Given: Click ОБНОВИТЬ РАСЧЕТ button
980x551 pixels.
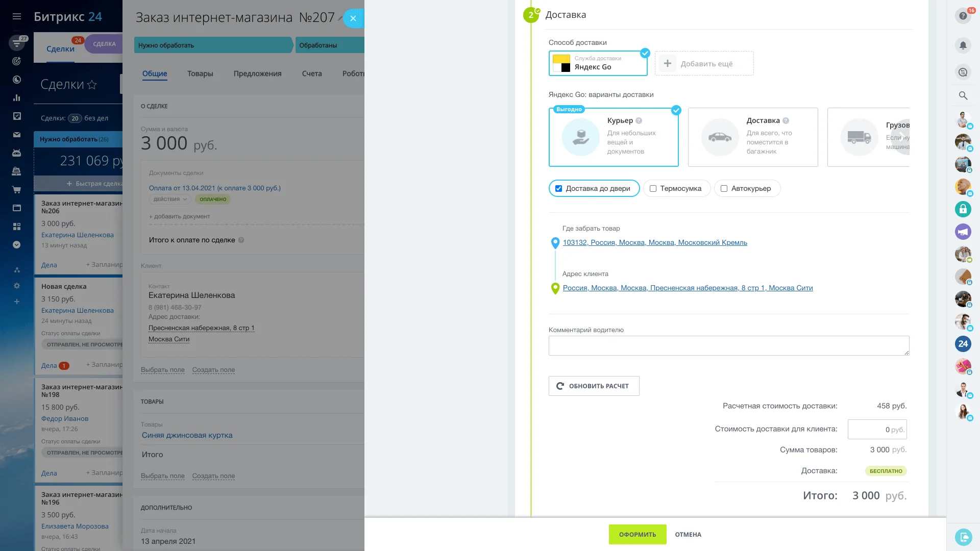Looking at the screenshot, I should tap(594, 386).
